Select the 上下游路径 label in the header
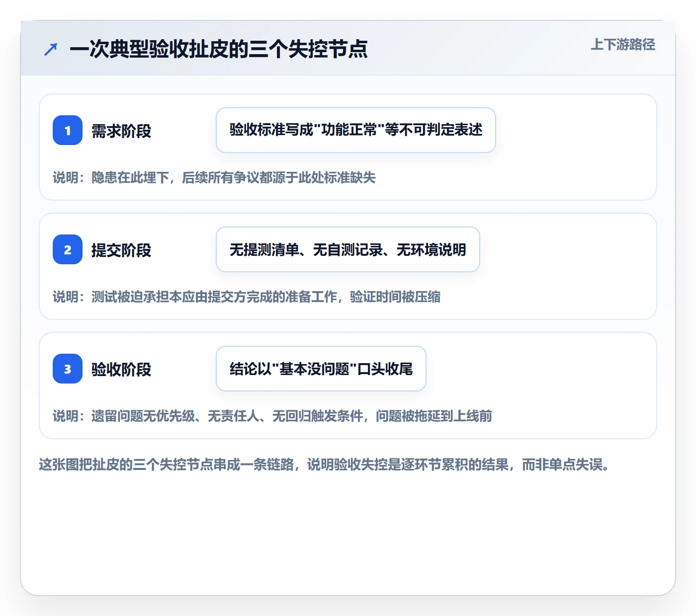The width and height of the screenshot is (696, 616). [623, 45]
